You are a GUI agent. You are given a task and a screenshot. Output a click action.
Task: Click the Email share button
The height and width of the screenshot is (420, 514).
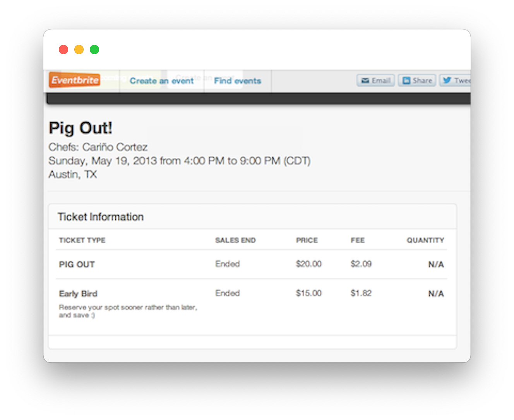point(375,80)
